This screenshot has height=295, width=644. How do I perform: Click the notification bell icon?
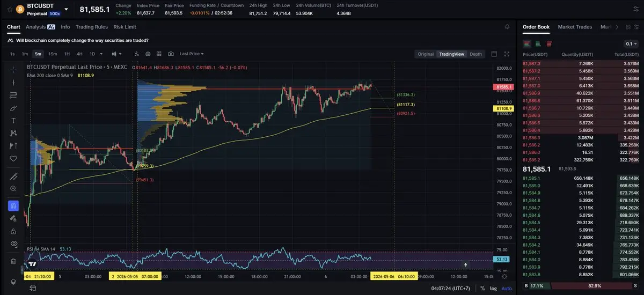[x=507, y=27]
